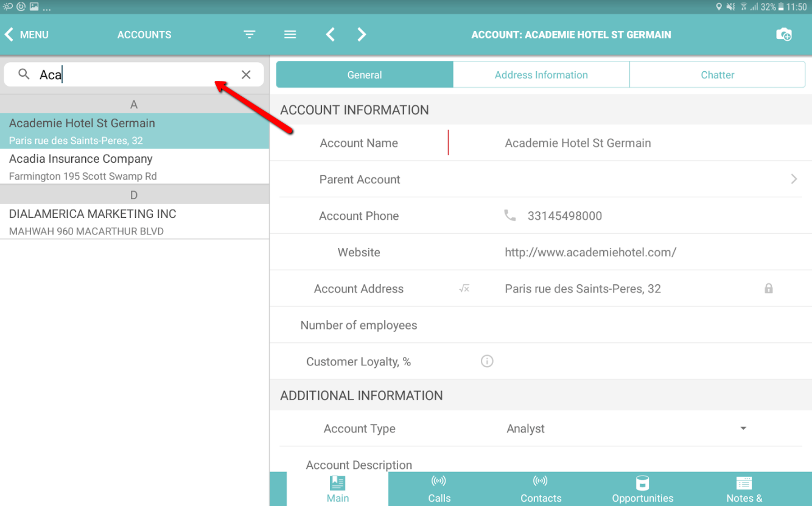Tap the formula icon beside Account Address

click(464, 289)
